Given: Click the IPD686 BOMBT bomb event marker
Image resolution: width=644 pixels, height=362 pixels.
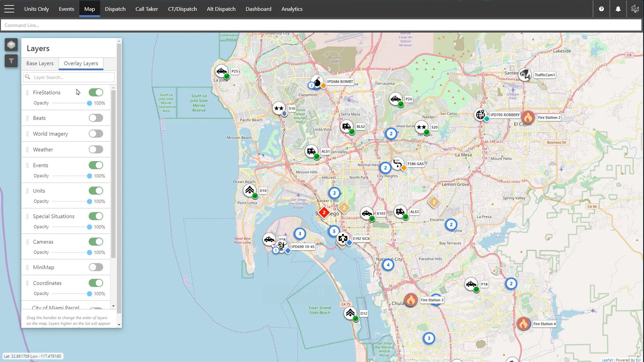Looking at the screenshot, I should tap(317, 81).
